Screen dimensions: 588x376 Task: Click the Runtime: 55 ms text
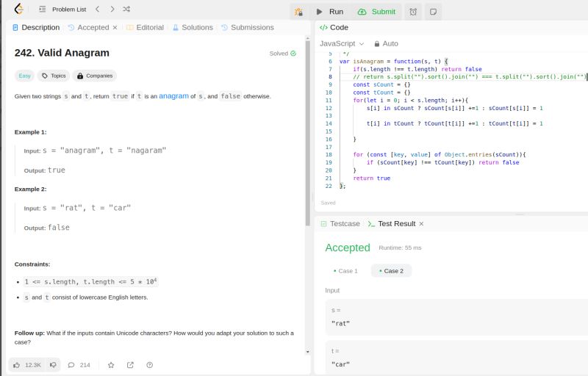400,247
